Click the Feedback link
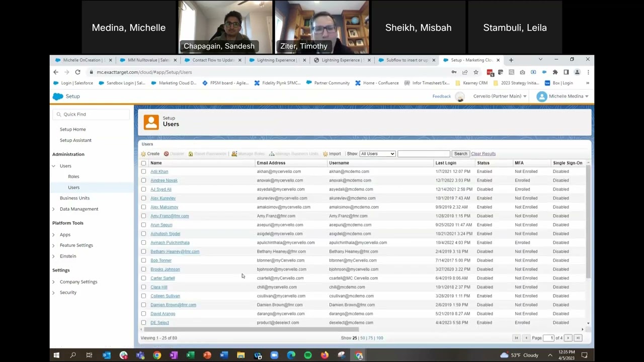 click(x=442, y=96)
